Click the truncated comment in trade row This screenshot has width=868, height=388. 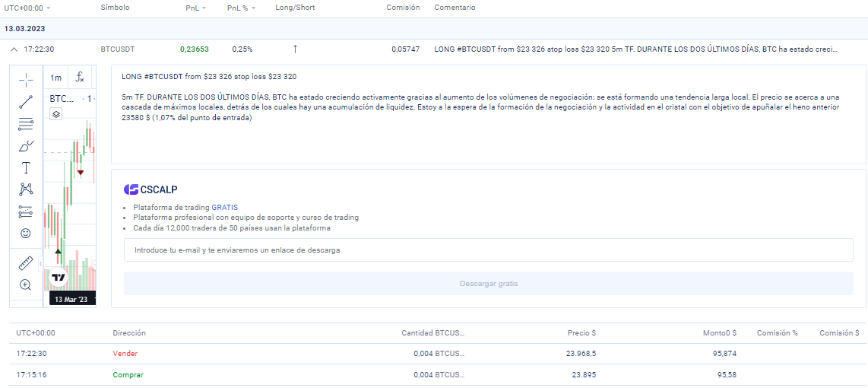click(x=637, y=49)
